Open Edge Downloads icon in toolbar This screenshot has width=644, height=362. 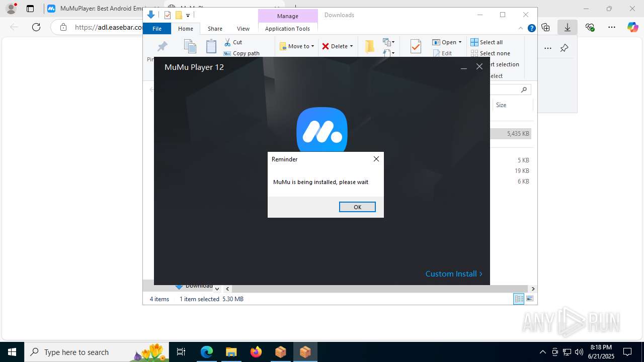click(x=568, y=27)
